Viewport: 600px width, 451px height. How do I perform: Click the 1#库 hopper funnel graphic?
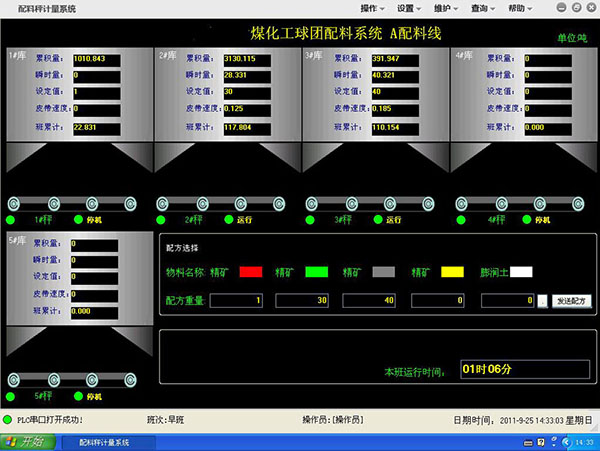point(76,158)
